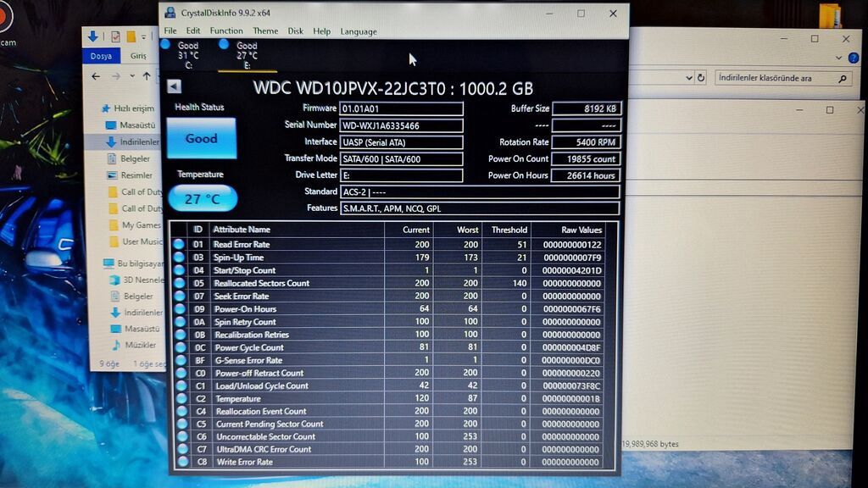
Task: Click the İndirilenler klasöründe ara search box
Action: click(782, 78)
